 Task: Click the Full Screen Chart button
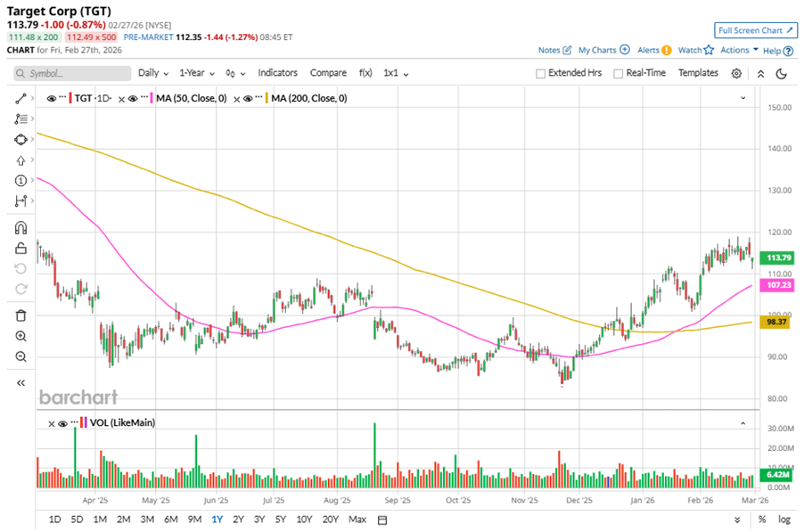pos(757,30)
